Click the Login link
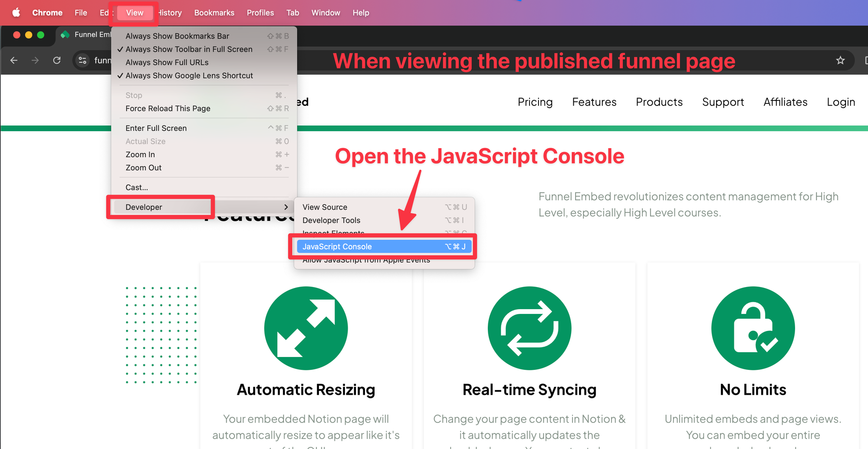 click(841, 102)
